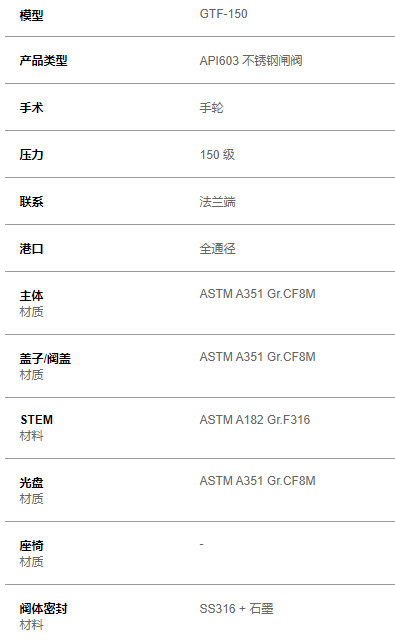
Task: Select the SS316 + 石墨 value
Action: (x=236, y=609)
